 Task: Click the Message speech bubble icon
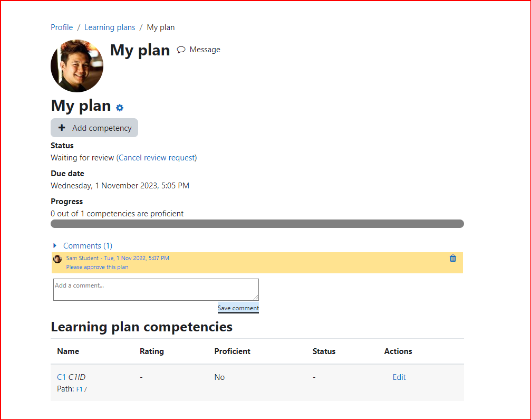point(181,50)
